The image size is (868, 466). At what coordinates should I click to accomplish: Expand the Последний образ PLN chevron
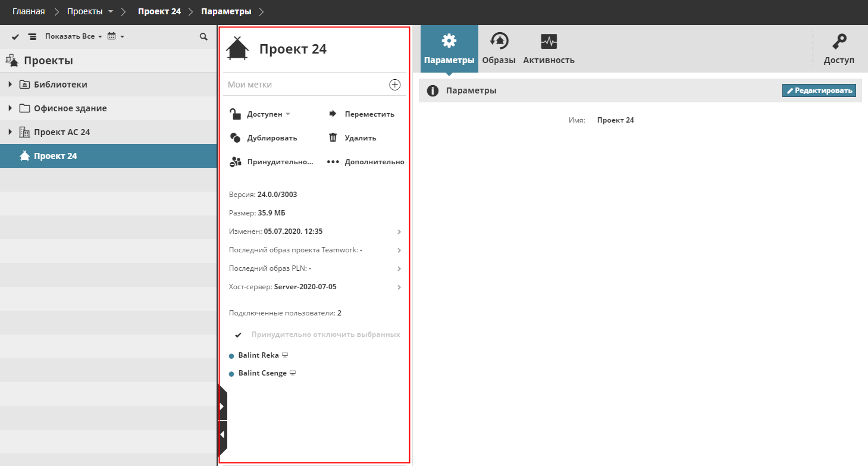(399, 269)
